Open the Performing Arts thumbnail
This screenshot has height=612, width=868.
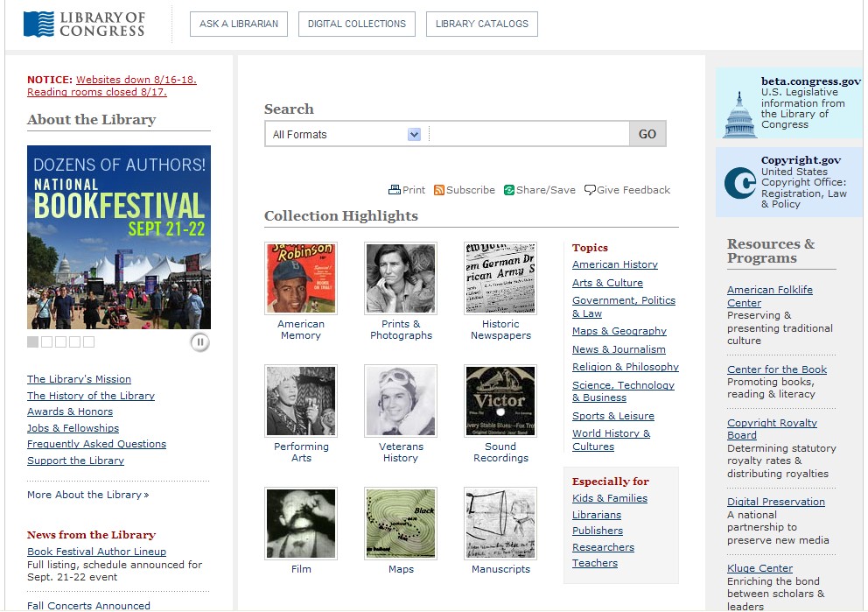pos(301,400)
